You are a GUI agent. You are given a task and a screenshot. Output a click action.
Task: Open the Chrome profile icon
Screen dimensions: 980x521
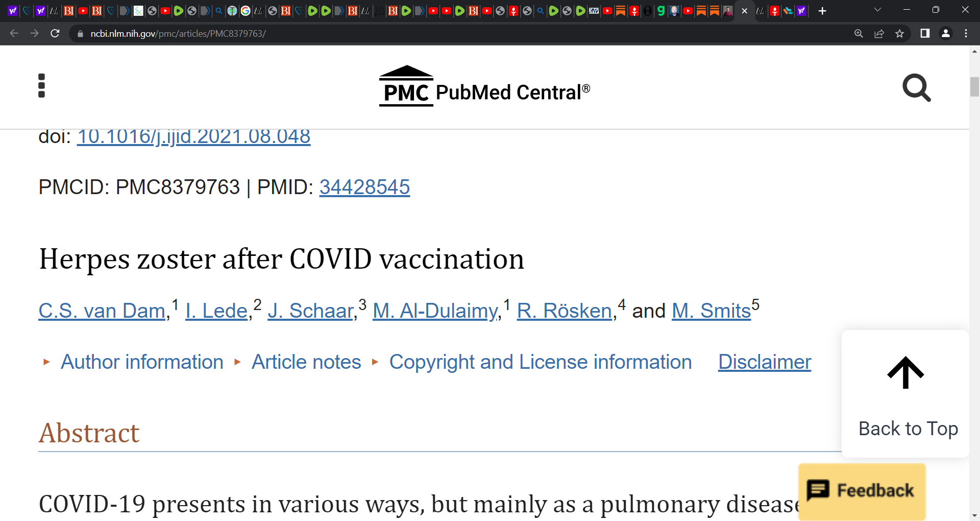pyautogui.click(x=945, y=34)
